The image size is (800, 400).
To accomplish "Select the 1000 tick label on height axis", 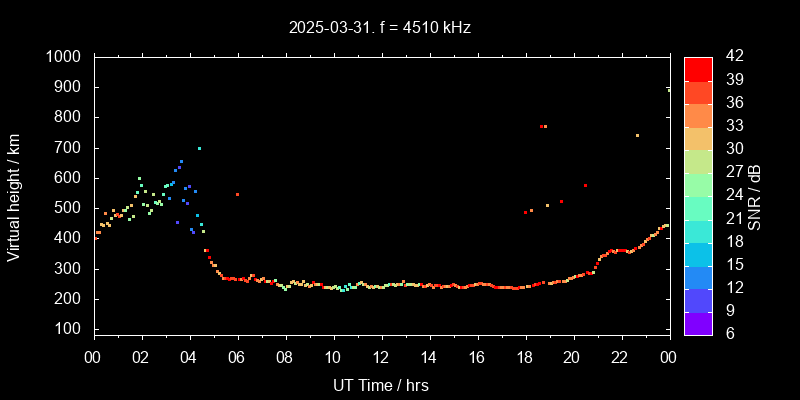I will [66, 57].
